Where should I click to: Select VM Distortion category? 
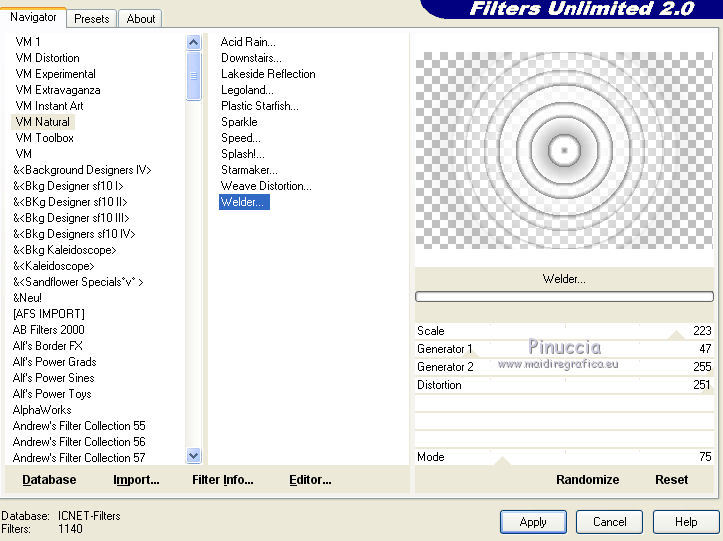(x=47, y=58)
